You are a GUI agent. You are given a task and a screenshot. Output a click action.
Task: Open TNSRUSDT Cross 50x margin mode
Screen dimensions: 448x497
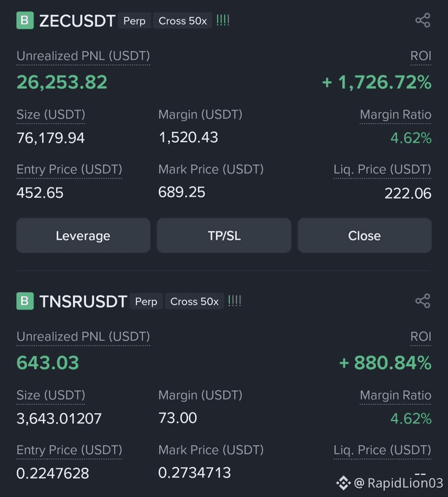194,301
